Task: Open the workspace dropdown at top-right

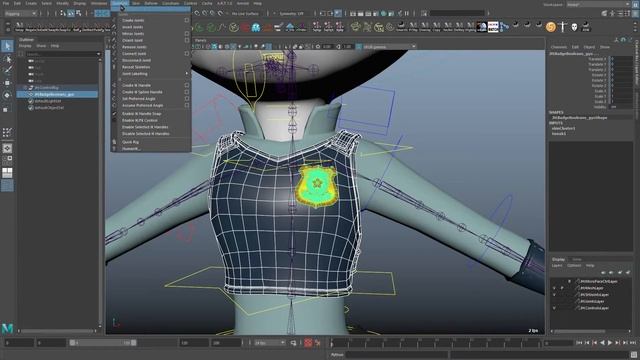Action: coord(598,4)
